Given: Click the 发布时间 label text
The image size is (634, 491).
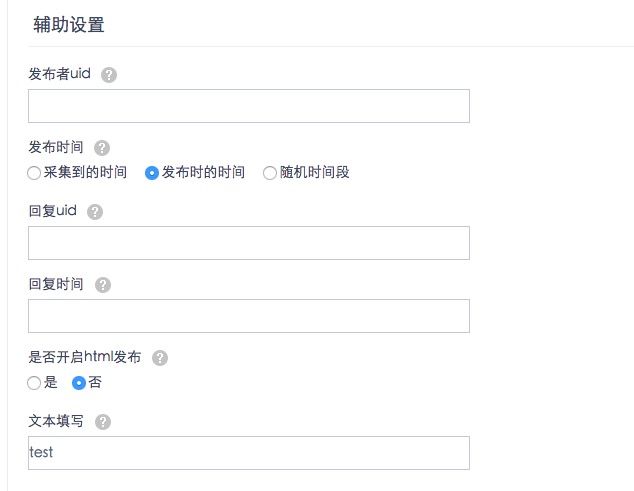Looking at the screenshot, I should tap(56, 147).
